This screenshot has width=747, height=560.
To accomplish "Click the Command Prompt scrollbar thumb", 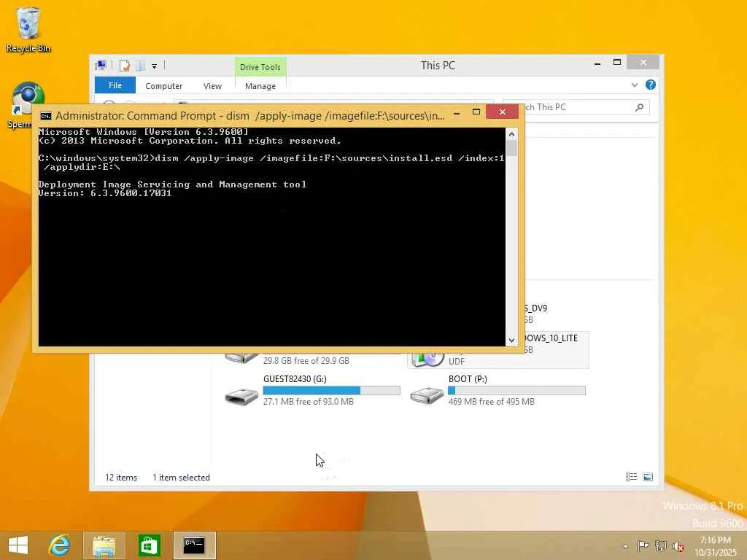I will [511, 148].
